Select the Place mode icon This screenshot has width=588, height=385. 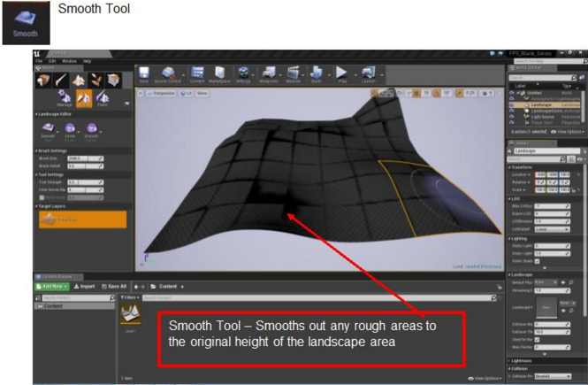(43, 80)
